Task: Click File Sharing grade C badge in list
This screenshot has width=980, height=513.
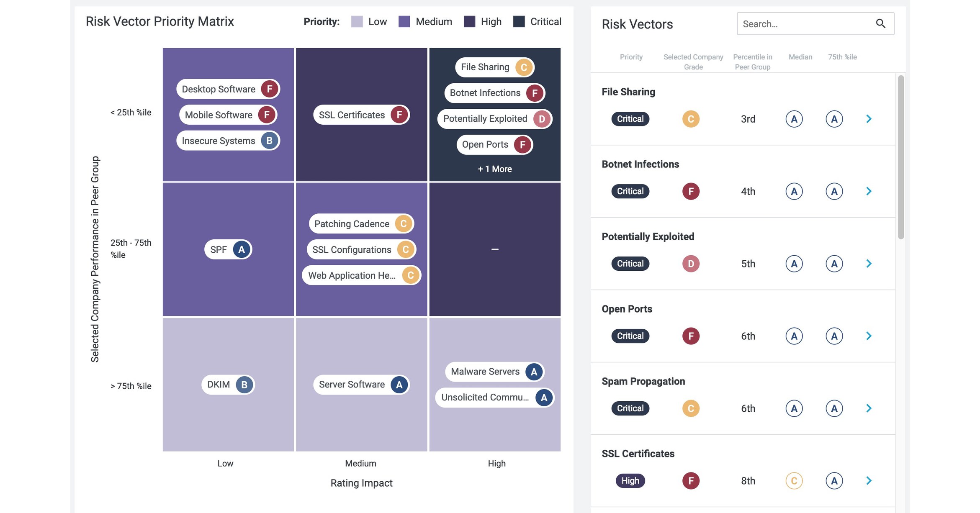Action: 691,119
